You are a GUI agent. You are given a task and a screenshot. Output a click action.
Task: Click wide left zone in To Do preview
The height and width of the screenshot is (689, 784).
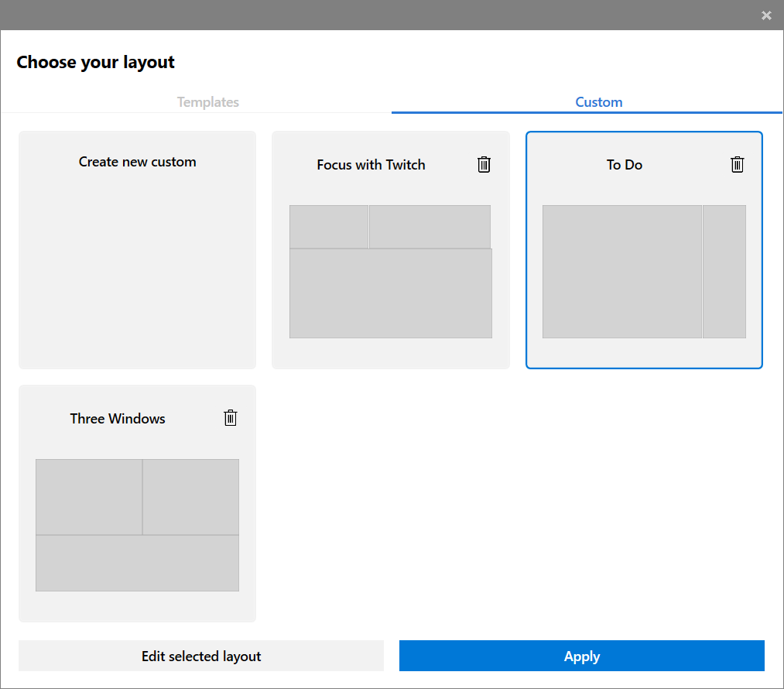621,272
